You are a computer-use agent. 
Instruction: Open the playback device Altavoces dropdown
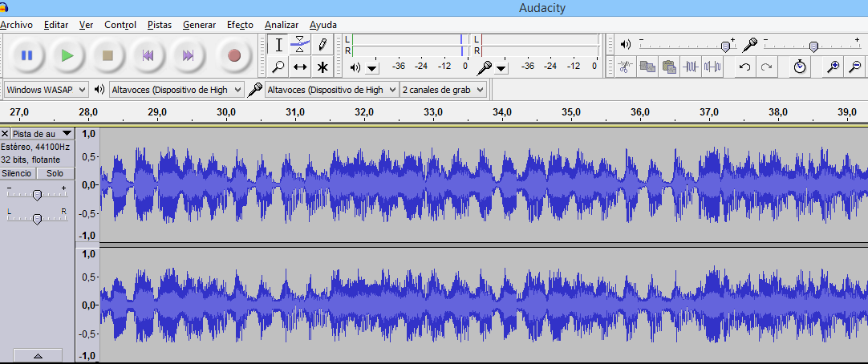pyautogui.click(x=176, y=90)
